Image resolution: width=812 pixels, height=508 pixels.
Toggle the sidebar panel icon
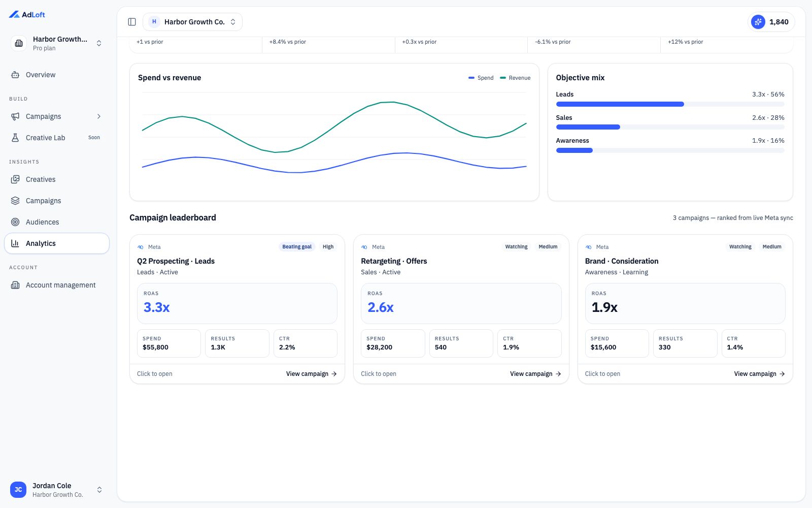[132, 22]
